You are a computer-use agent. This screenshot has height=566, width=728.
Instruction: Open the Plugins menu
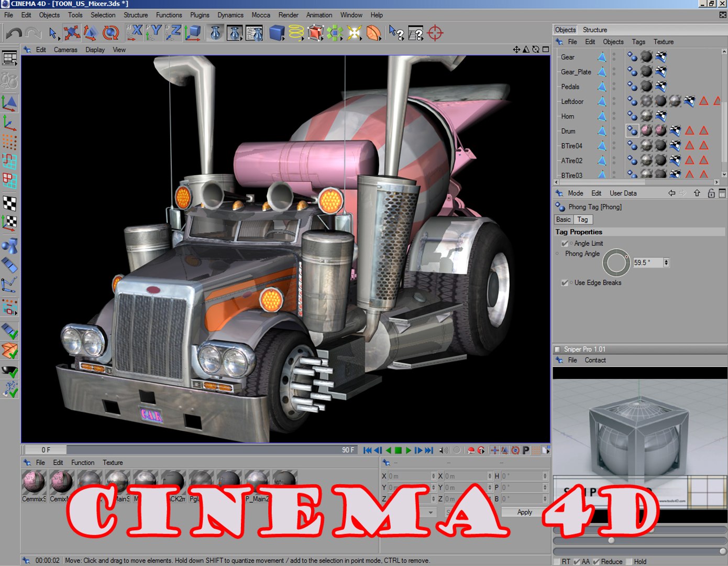(x=200, y=15)
